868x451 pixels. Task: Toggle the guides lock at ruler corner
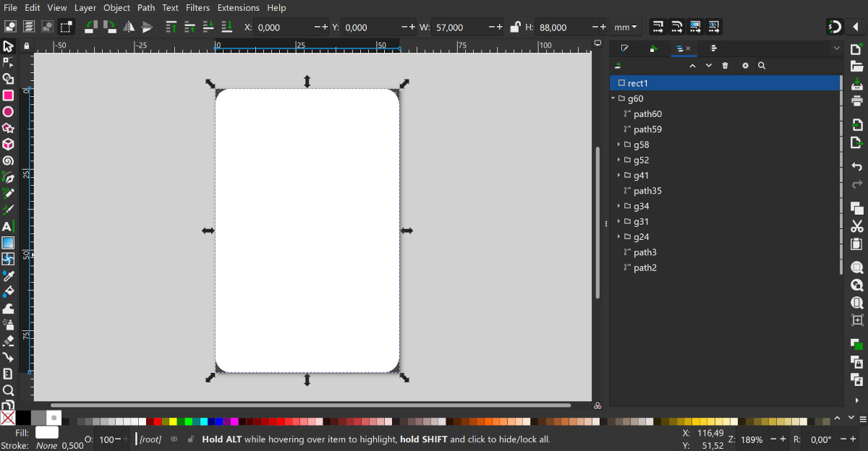(x=27, y=46)
